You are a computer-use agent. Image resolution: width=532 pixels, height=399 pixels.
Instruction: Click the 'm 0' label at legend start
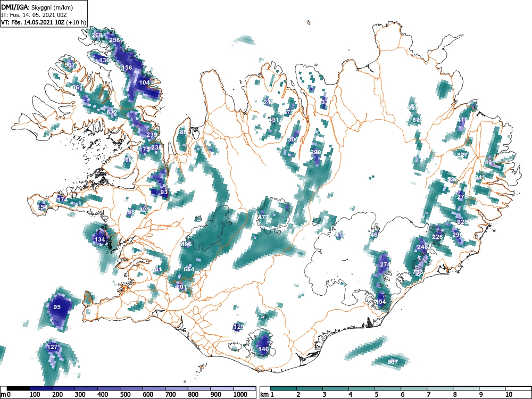point(6,395)
